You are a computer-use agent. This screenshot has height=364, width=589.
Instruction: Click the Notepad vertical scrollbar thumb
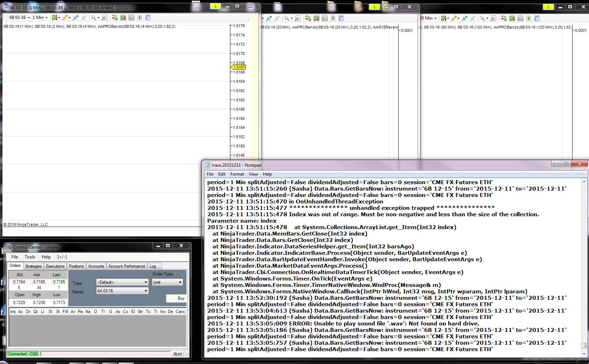pos(584,346)
